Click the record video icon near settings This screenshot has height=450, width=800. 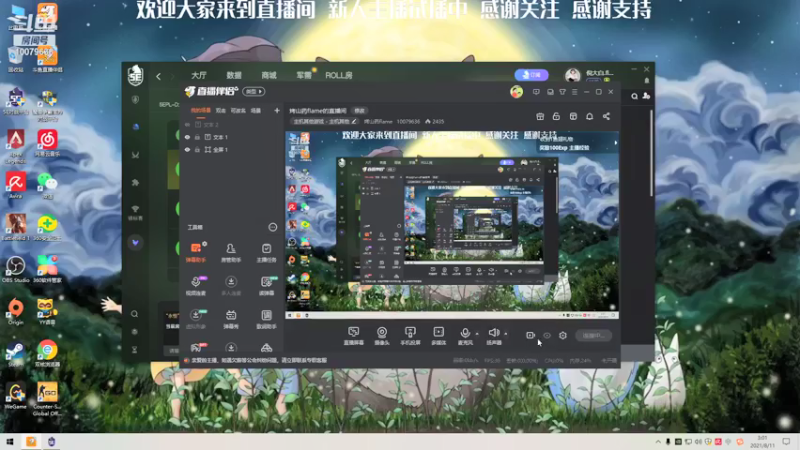click(531, 335)
